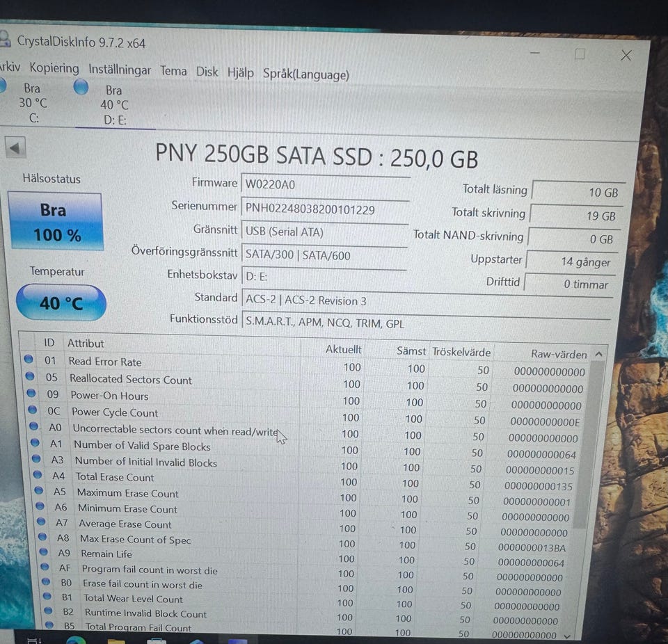Click the status dot for Erase fail count in worst die

(46, 581)
